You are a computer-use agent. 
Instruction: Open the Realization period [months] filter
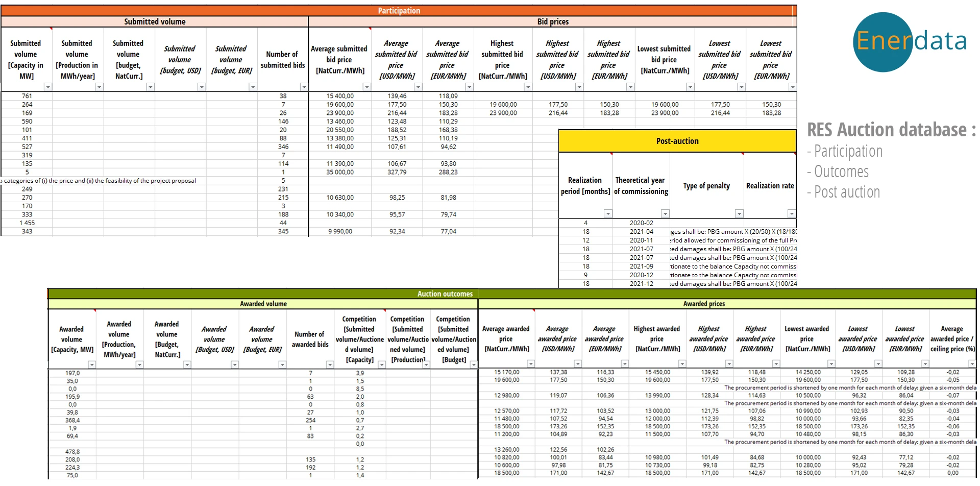point(608,214)
